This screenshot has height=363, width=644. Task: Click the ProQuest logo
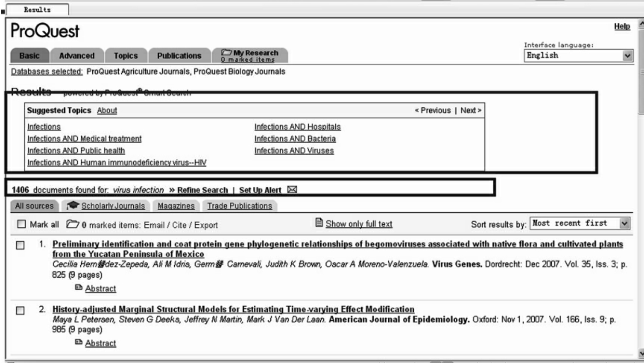(45, 31)
